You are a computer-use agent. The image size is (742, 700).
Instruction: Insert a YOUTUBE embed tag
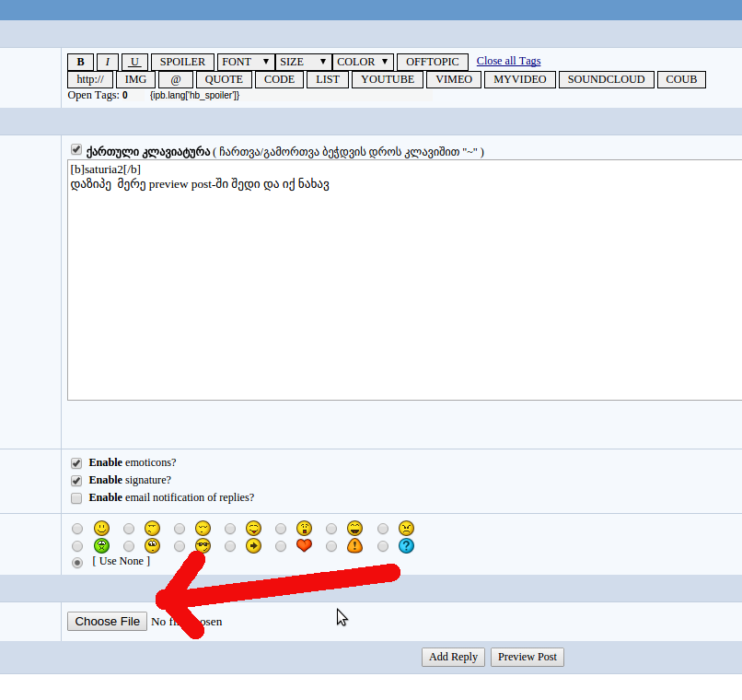pos(388,79)
